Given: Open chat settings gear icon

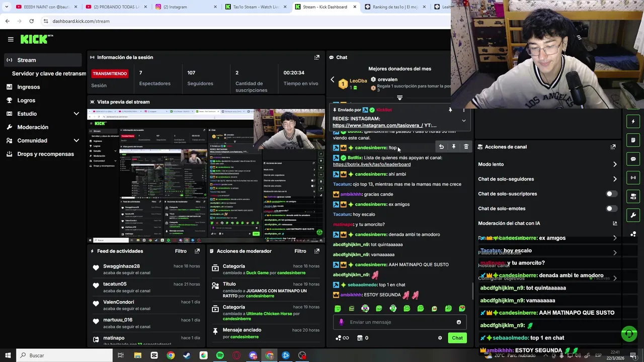Looking at the screenshot, I should click(x=440, y=338).
